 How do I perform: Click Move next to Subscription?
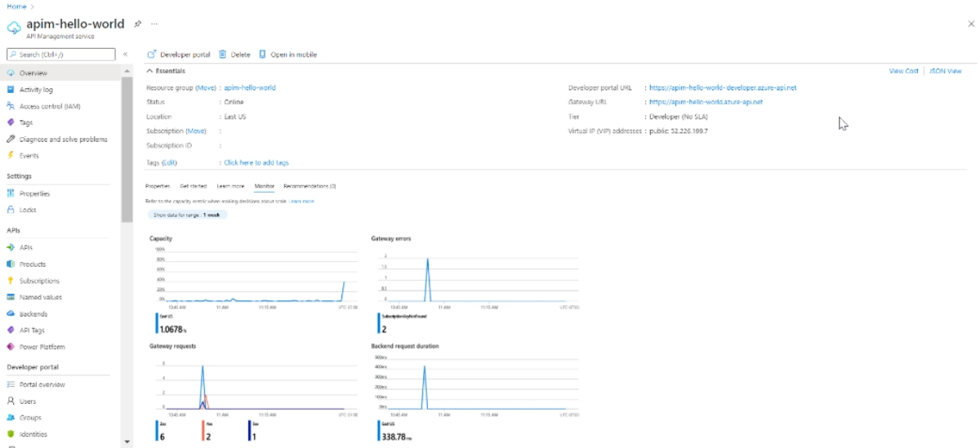(196, 131)
